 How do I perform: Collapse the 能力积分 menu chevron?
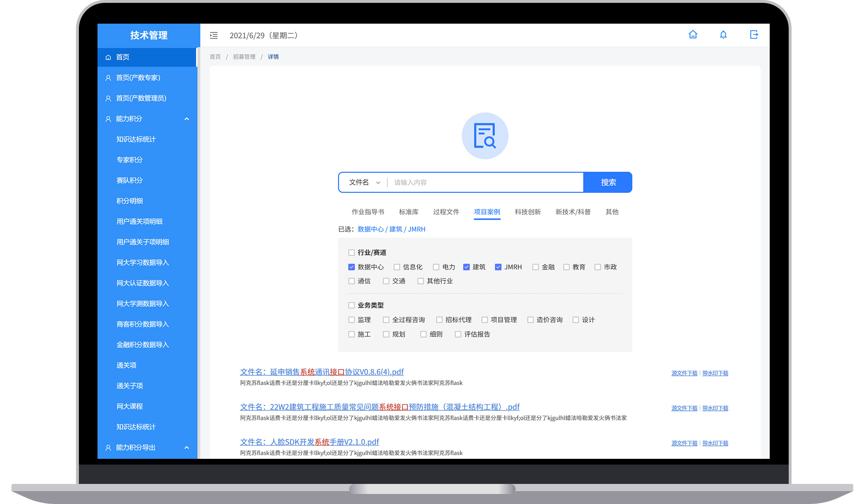[x=186, y=119]
